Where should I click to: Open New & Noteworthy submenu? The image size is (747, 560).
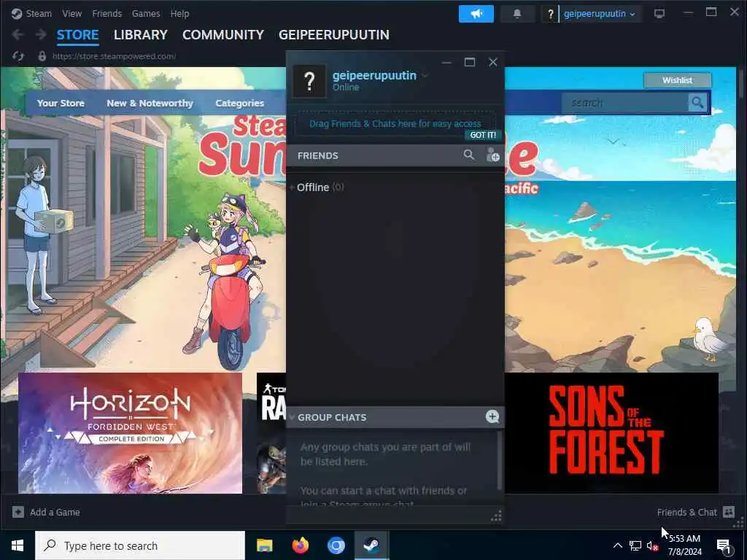click(x=150, y=103)
